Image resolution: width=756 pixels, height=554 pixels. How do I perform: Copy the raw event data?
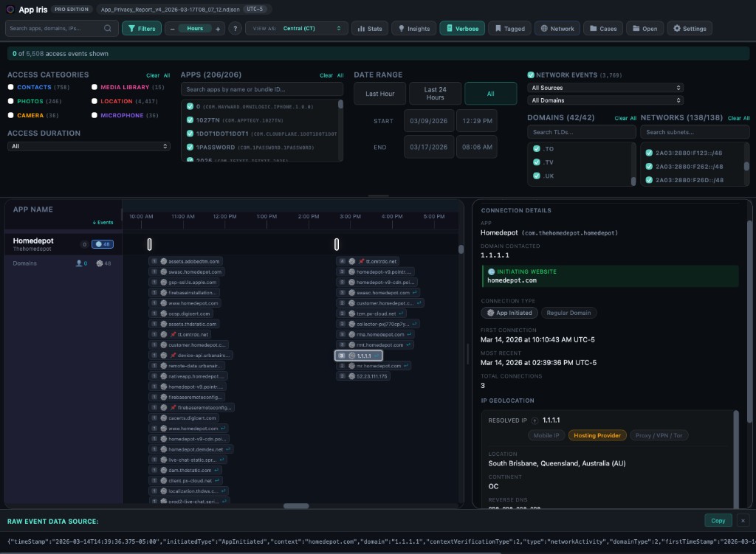pyautogui.click(x=718, y=521)
